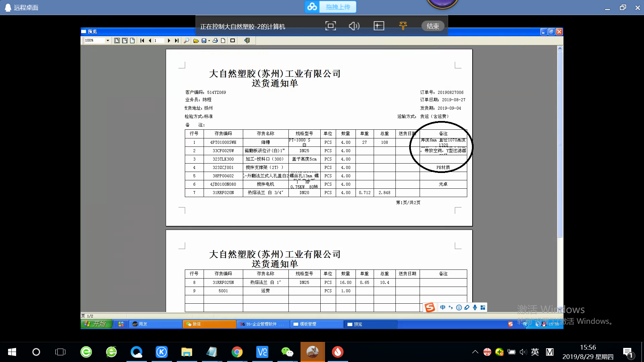Screen dimensions: 644x362
Task: Expand the XP tray hidden icons arrow
Action: click(526, 324)
